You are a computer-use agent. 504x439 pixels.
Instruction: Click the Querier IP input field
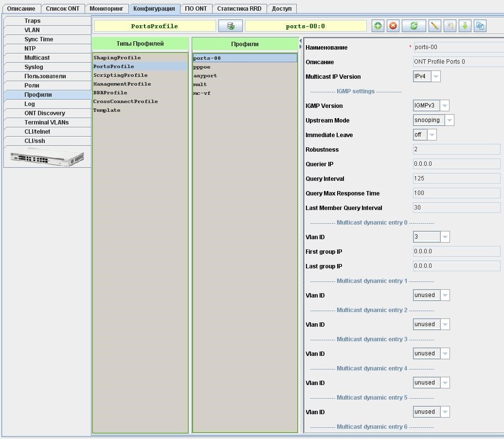click(x=456, y=164)
